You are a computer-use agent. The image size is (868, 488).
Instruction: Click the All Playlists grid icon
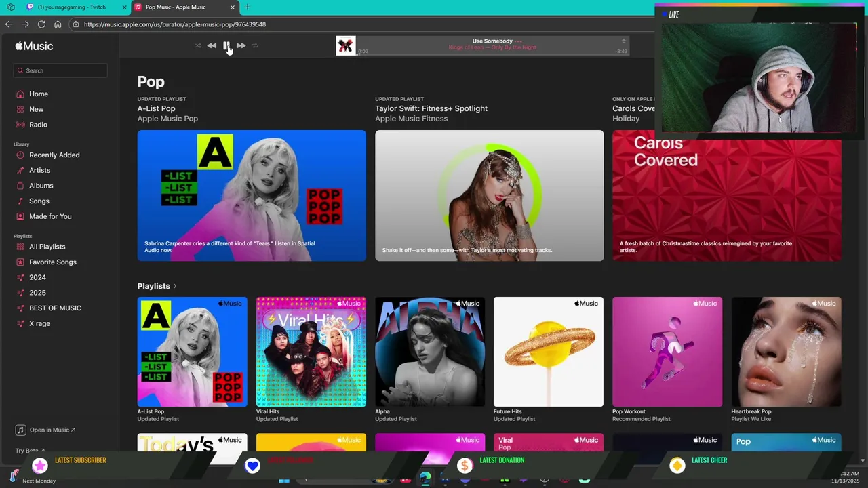point(20,247)
